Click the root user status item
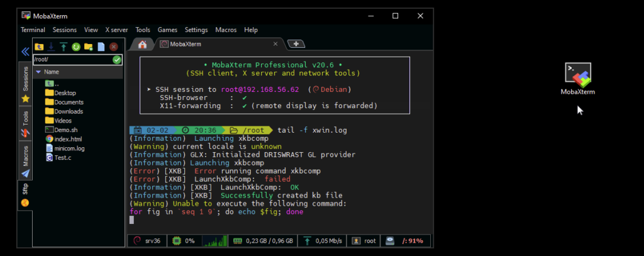 [364, 241]
